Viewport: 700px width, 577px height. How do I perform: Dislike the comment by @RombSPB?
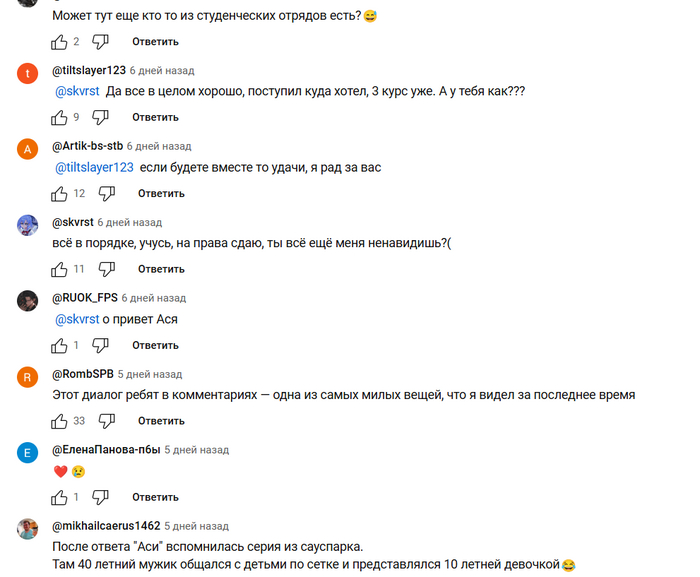pyautogui.click(x=106, y=421)
